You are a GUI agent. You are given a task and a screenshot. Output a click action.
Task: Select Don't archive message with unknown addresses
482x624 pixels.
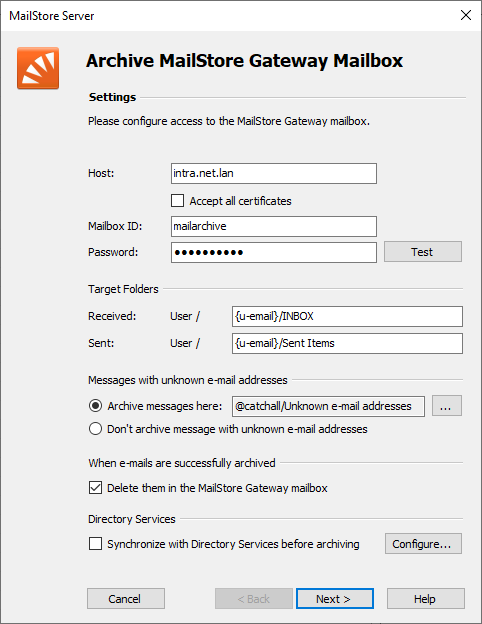[96, 429]
